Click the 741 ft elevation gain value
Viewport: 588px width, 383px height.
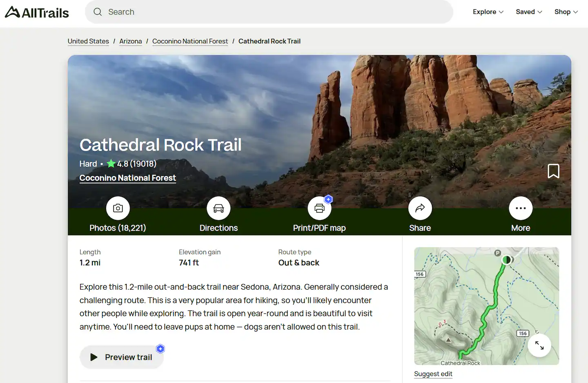(x=189, y=263)
